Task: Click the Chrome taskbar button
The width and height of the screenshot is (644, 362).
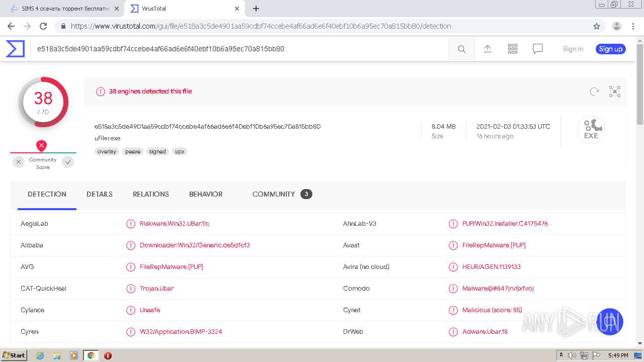Action: pos(91,355)
